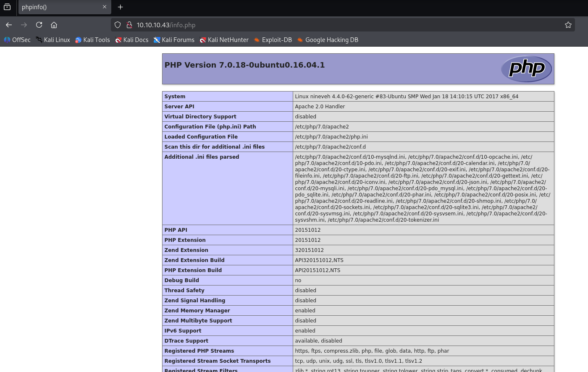Open the Kali Forums bookmark

point(174,40)
